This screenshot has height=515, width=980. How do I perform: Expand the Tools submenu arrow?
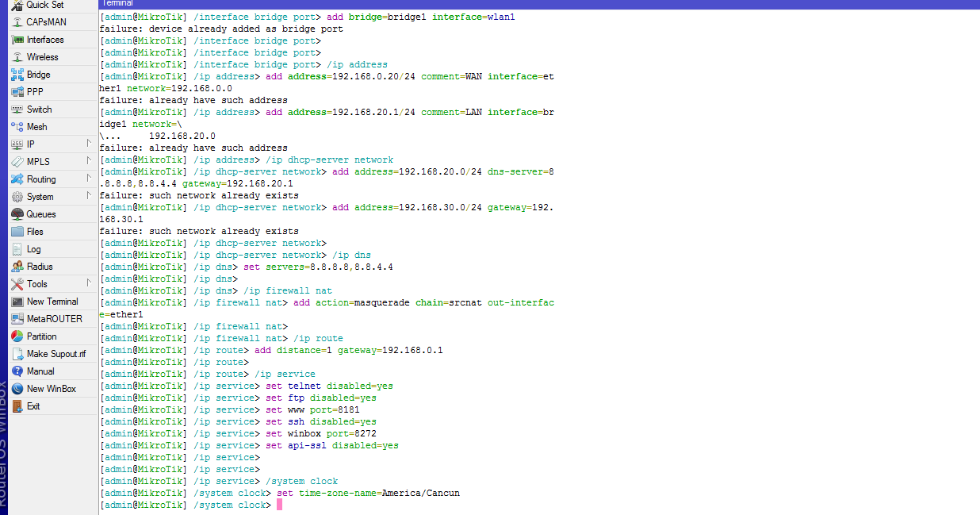click(x=89, y=283)
